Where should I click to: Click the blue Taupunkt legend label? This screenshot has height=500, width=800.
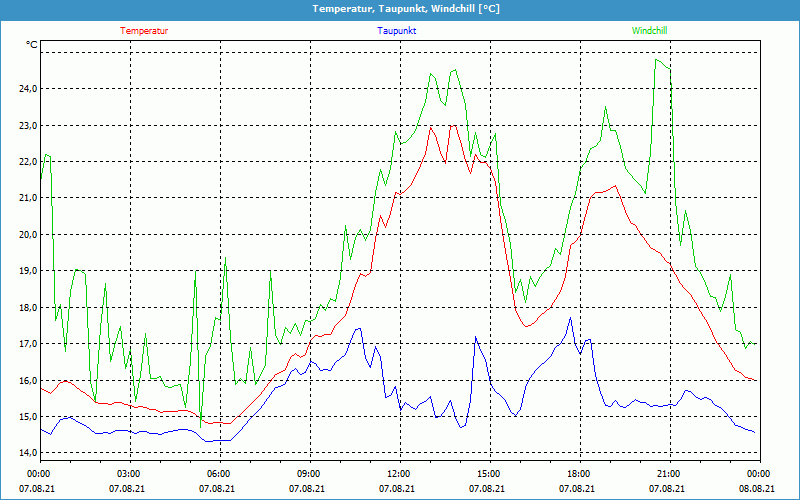(x=396, y=31)
